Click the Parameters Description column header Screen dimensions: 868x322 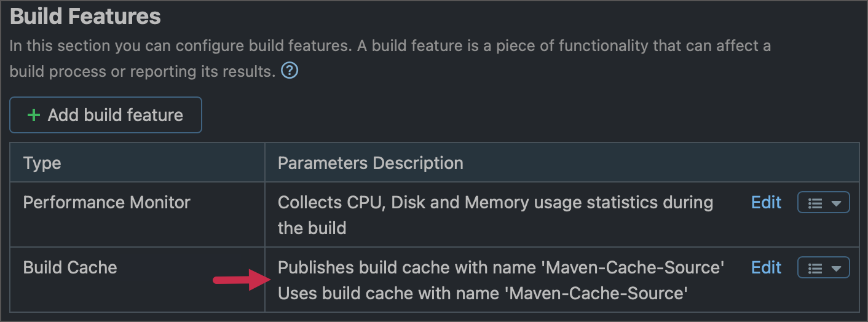click(370, 163)
